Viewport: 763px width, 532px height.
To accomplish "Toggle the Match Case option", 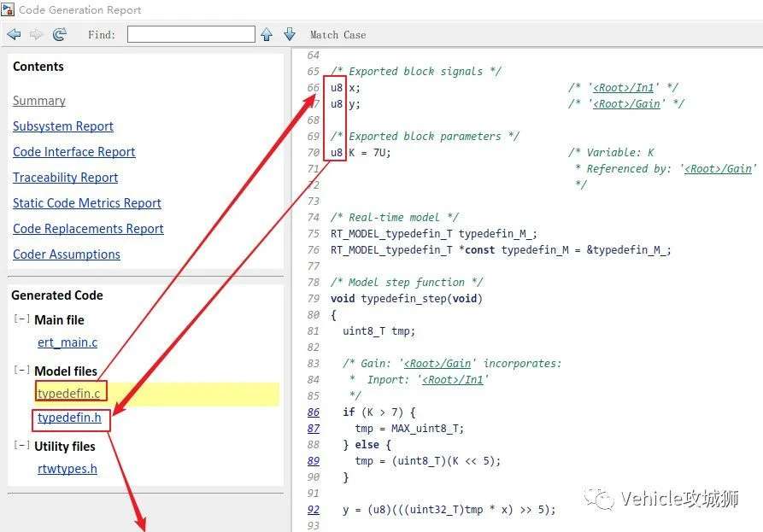I will point(337,35).
